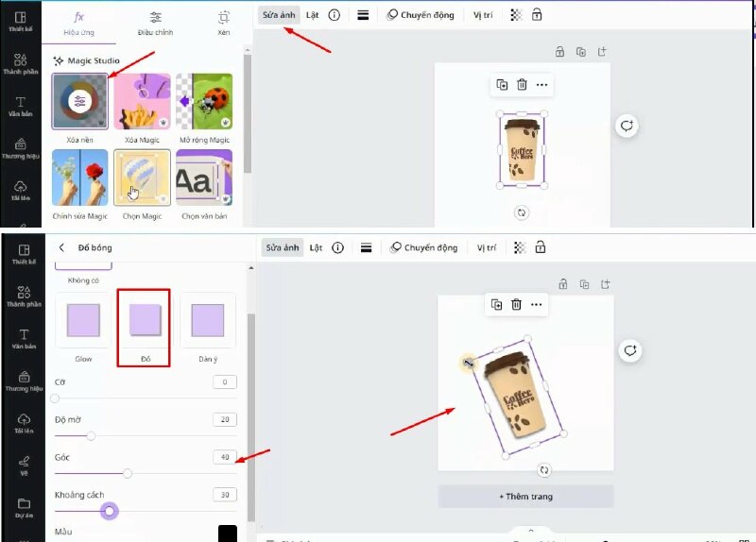The image size is (756, 542).
Task: Select the Glow shadow style
Action: pyautogui.click(x=83, y=321)
